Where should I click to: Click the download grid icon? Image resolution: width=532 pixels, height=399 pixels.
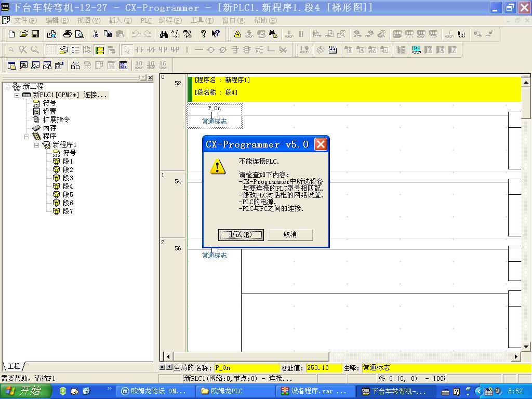332,50
